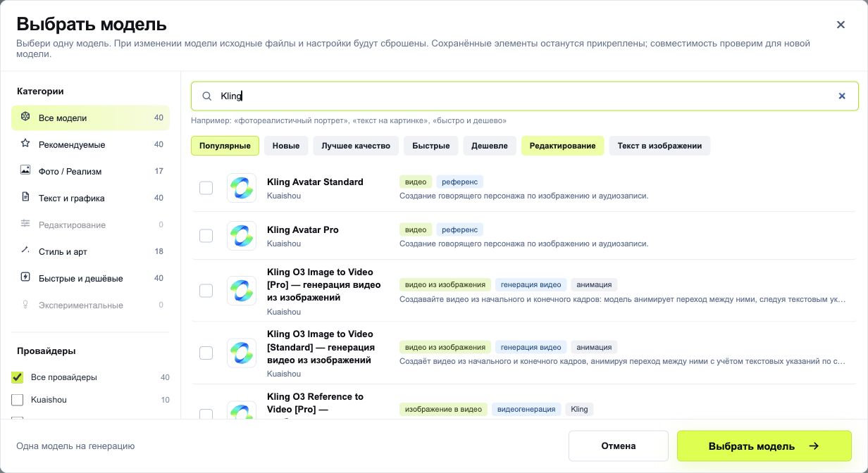868x473 pixels.
Task: Confirm with the Выбрать модель button
Action: click(x=764, y=446)
